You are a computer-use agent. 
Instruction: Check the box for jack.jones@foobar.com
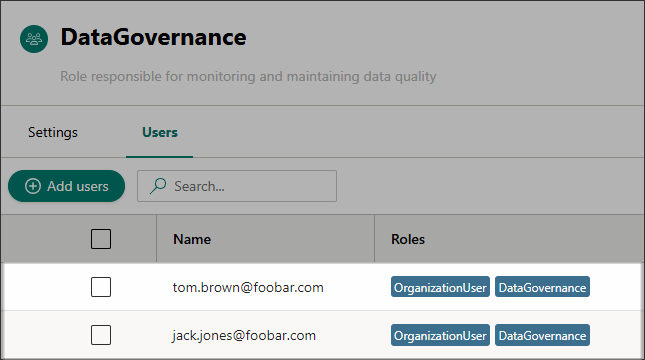pyautogui.click(x=101, y=335)
